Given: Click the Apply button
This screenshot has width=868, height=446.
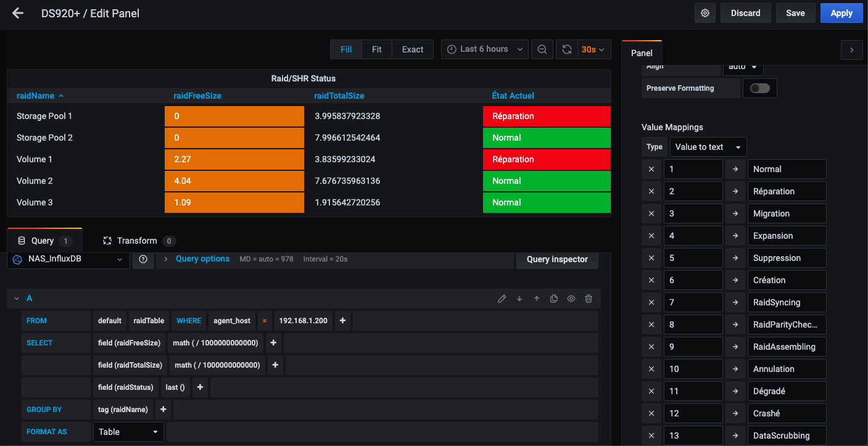Looking at the screenshot, I should point(841,13).
